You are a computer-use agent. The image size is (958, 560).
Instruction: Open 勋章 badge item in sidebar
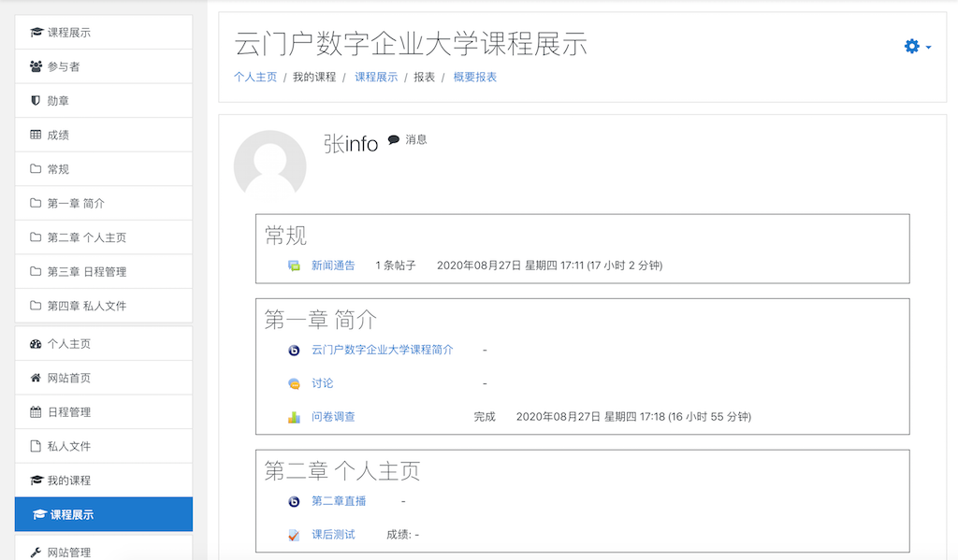[x=104, y=101]
